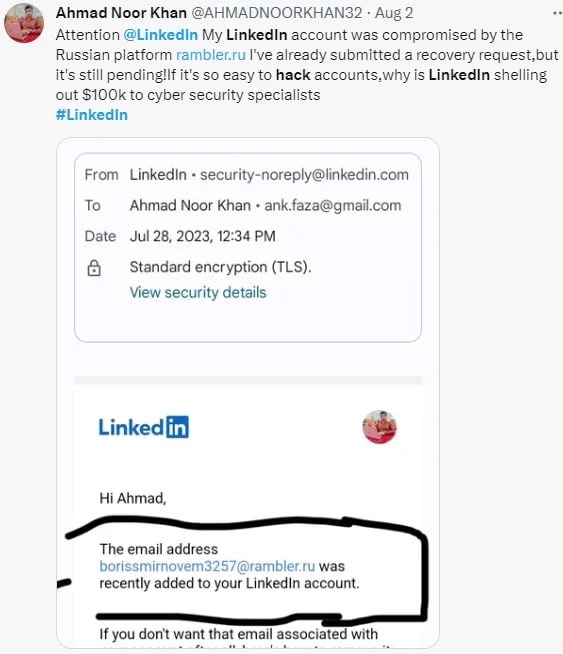Click the LinkedIn logo in email
The height and width of the screenshot is (654, 563).
point(143,427)
